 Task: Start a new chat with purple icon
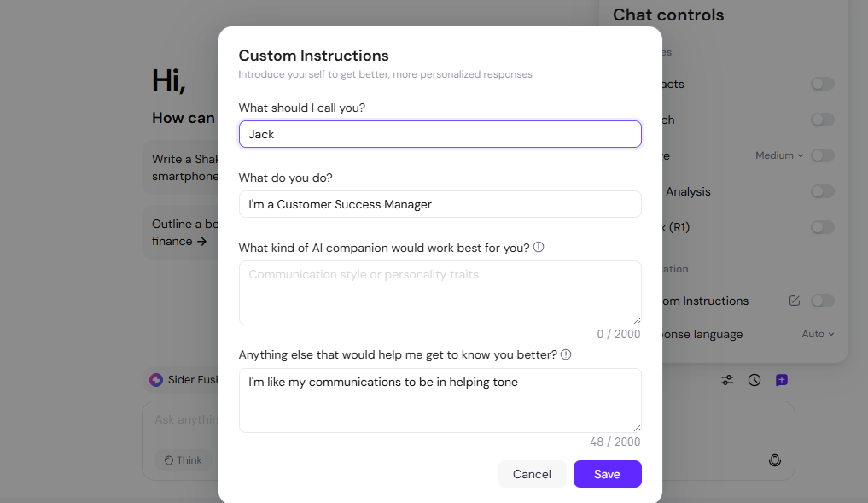(x=782, y=380)
